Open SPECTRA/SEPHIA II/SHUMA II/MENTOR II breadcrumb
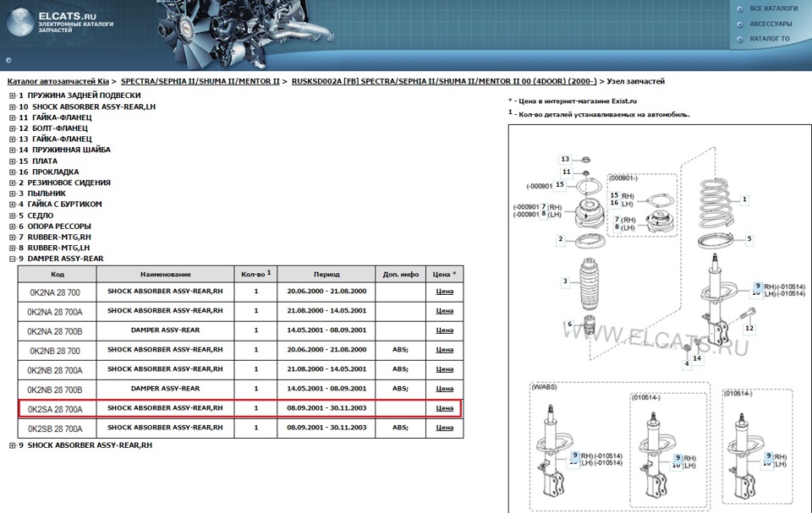The image size is (812, 513). coord(200,81)
